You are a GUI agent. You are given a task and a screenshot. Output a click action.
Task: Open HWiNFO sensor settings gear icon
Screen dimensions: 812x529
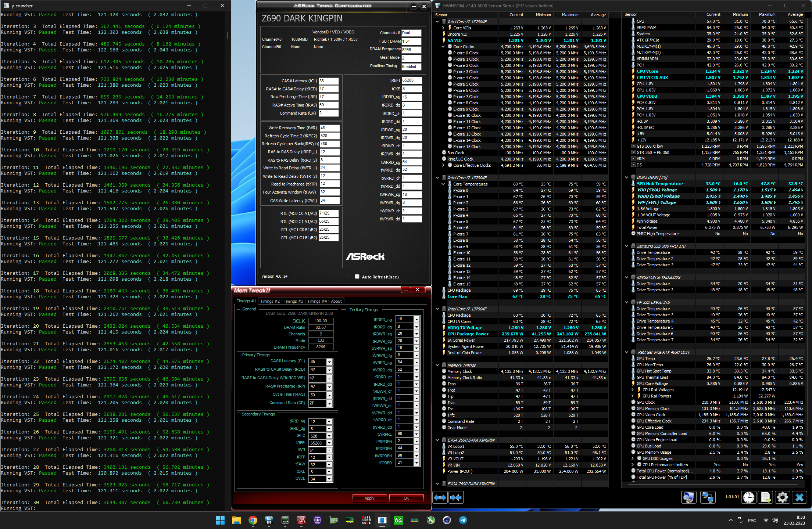click(782, 497)
